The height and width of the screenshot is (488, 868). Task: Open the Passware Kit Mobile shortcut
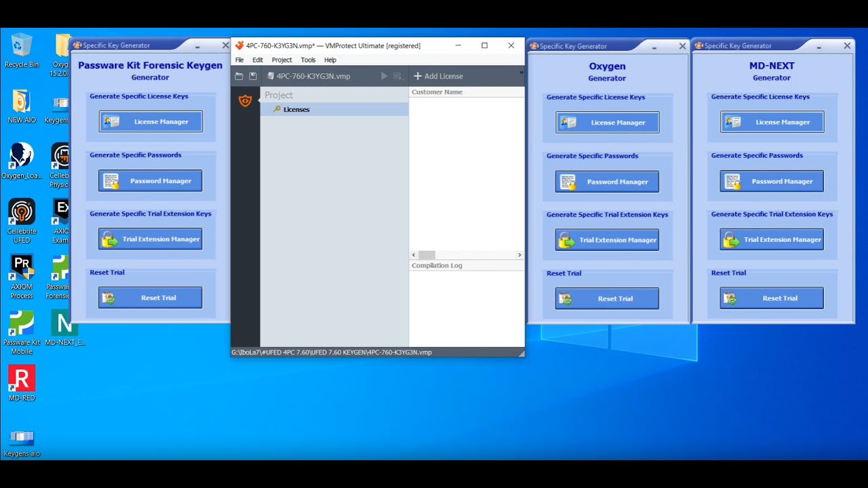[x=22, y=332]
